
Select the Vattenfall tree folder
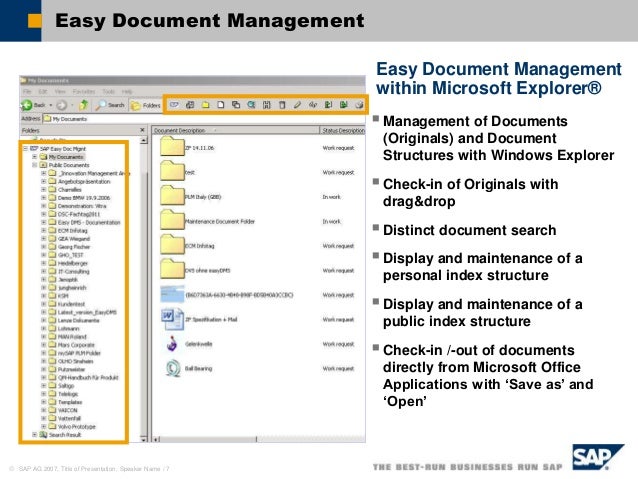click(x=65, y=418)
